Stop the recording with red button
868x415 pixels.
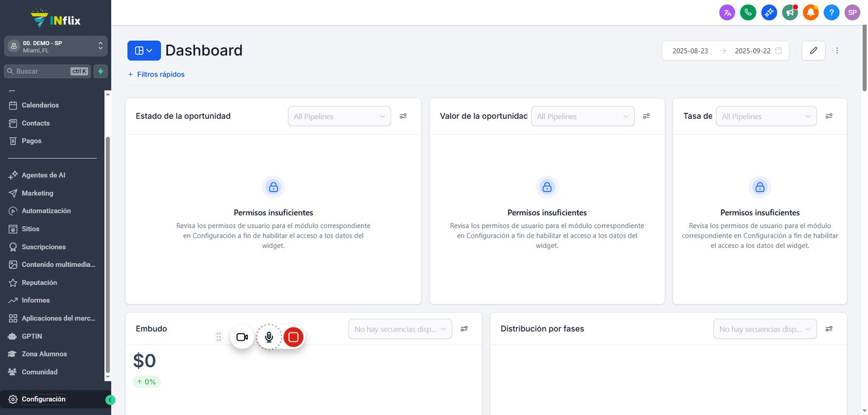coord(293,337)
